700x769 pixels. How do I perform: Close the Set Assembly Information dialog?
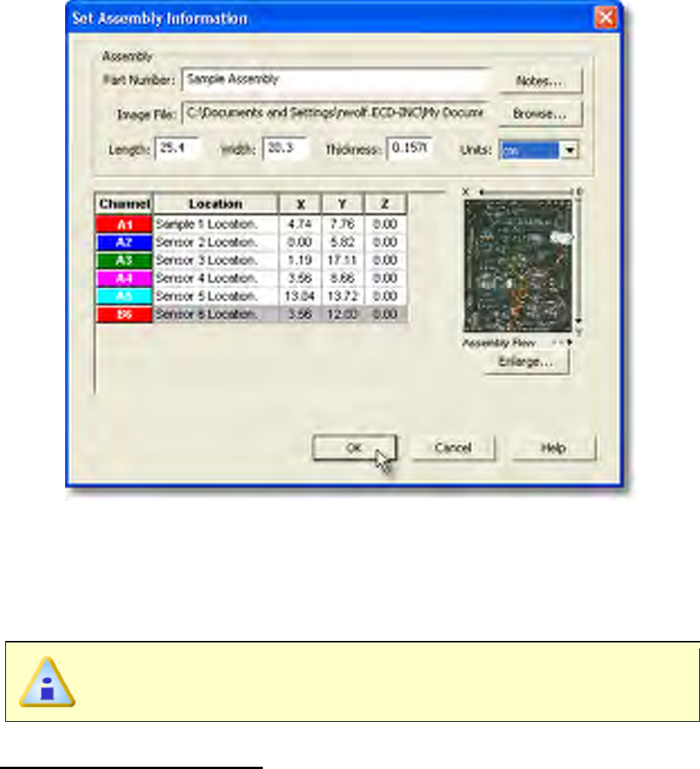point(606,18)
